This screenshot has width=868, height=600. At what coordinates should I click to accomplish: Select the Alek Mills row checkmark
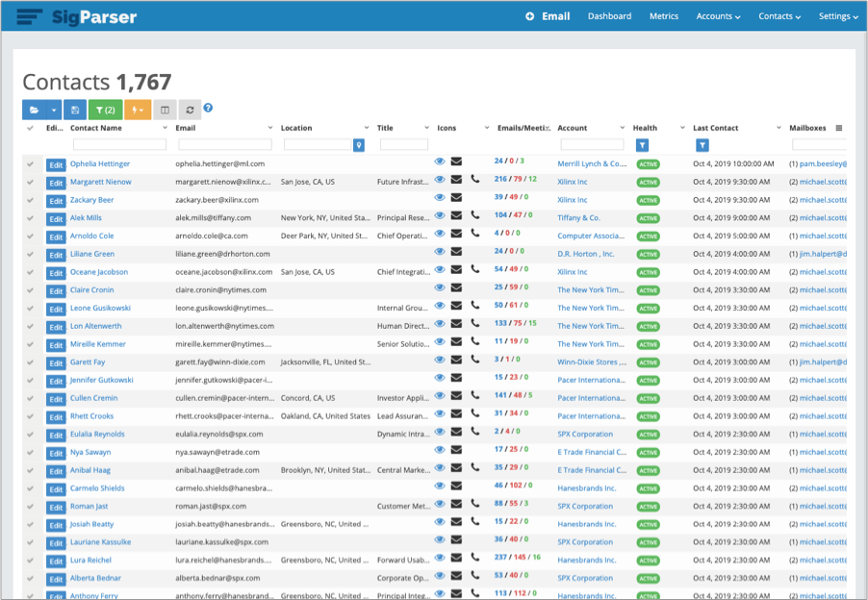[31, 218]
